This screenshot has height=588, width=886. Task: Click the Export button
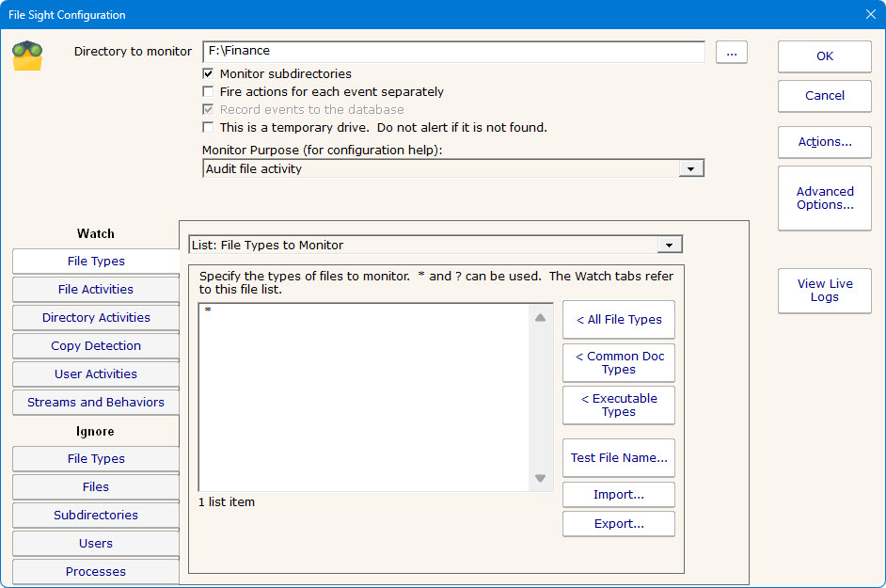[x=618, y=524]
